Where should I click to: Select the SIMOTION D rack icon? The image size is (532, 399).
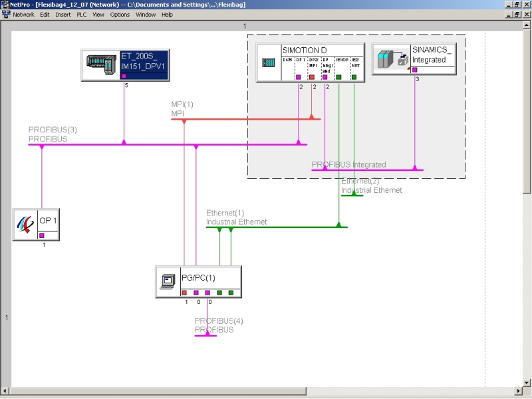[x=269, y=63]
